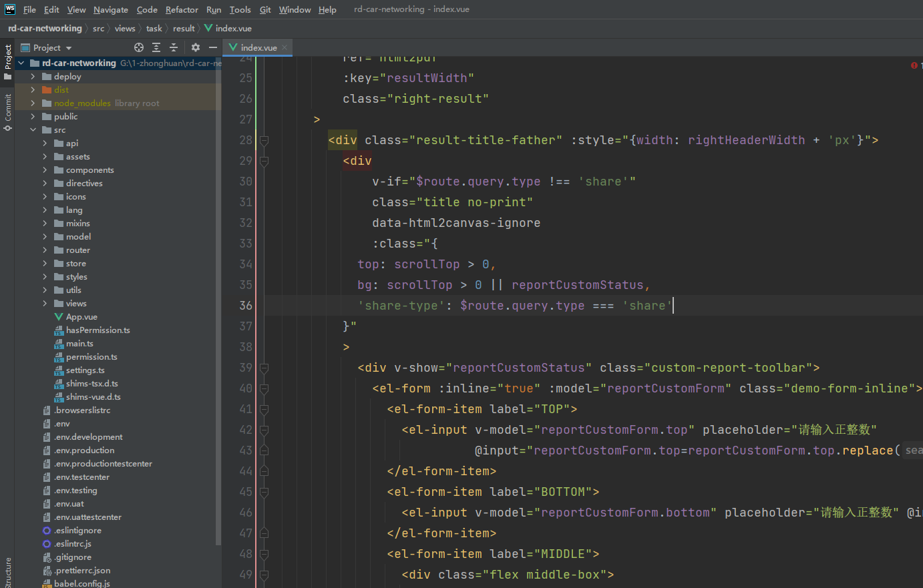Click the .eslintignore file icon

(x=45, y=530)
